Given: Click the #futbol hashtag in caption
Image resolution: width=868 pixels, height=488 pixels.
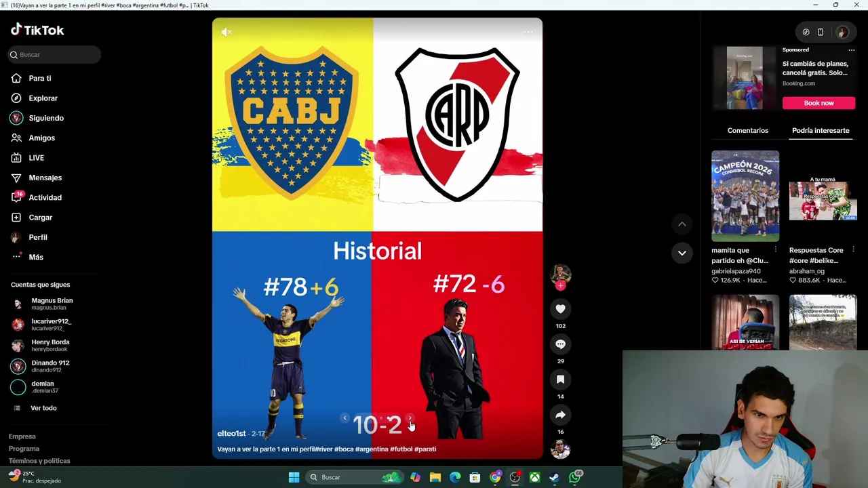Looking at the screenshot, I should 401,449.
